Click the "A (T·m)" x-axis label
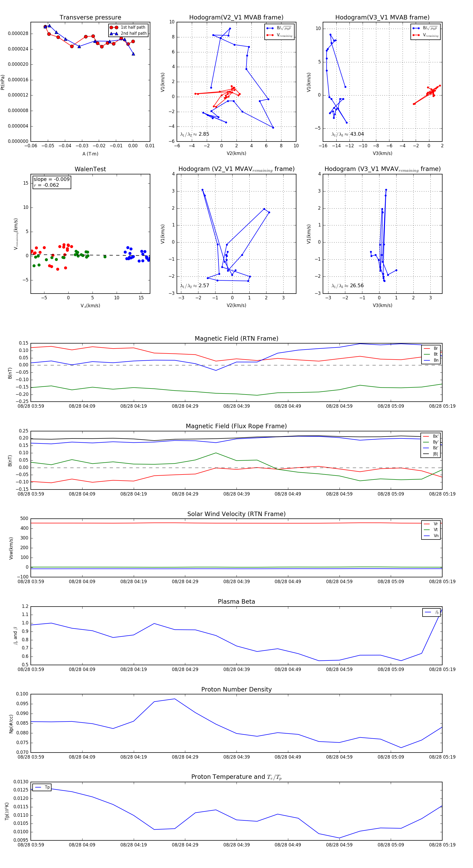This screenshot has width=473, height=868. coord(90,154)
